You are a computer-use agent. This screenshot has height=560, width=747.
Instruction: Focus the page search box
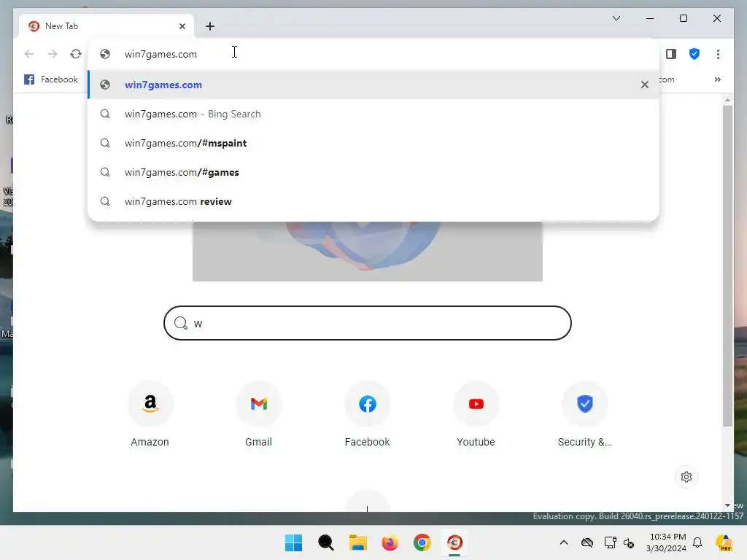click(368, 323)
